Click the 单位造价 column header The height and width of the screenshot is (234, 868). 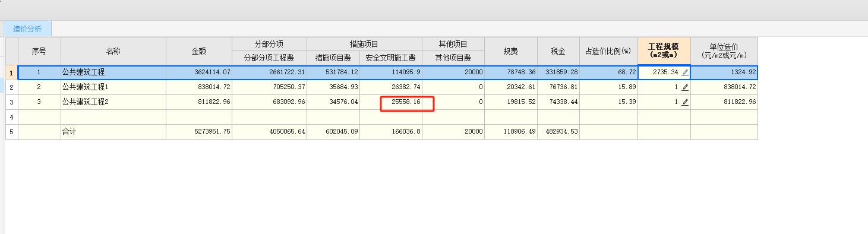[x=724, y=51]
